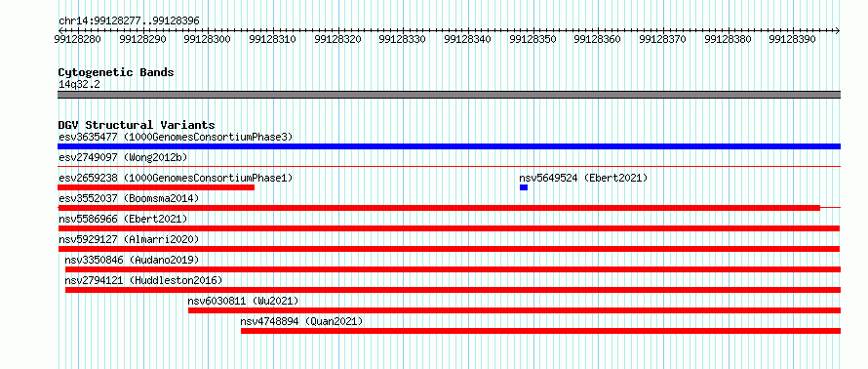Click ruler position 99128360
Viewport: 868px width, 369px height.
597,39
